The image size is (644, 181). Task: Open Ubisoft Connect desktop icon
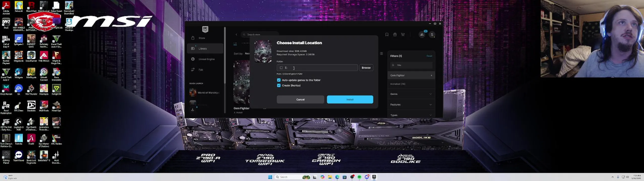pos(44,74)
